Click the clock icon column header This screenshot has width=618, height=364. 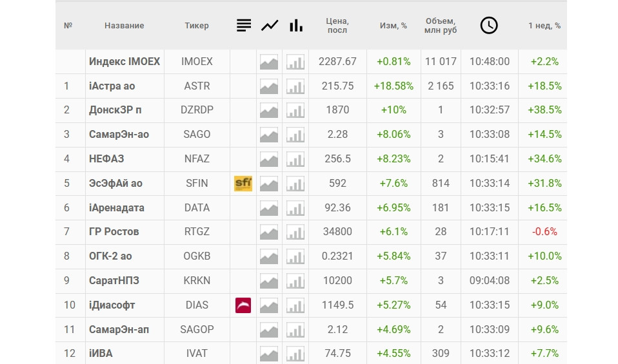489,26
